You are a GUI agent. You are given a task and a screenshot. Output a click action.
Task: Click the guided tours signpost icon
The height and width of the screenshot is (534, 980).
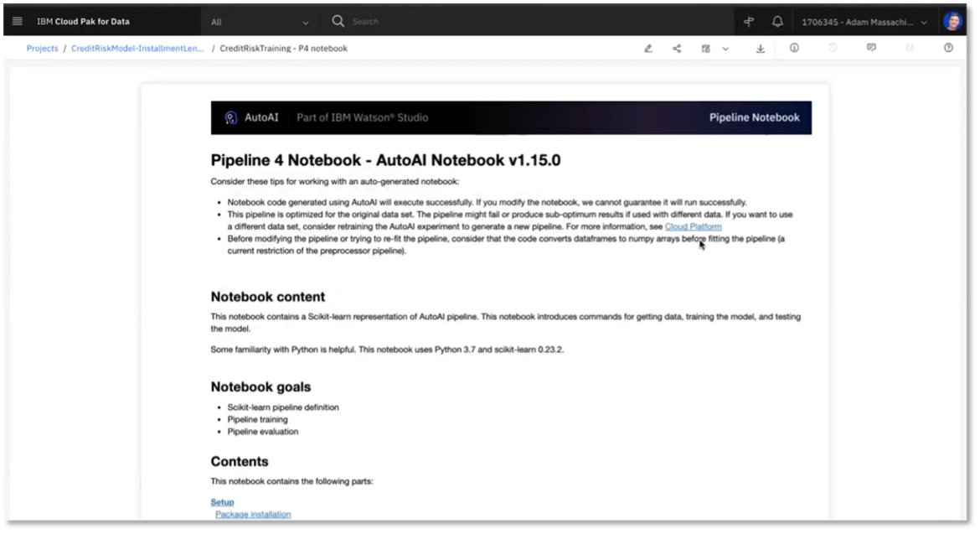pyautogui.click(x=749, y=22)
